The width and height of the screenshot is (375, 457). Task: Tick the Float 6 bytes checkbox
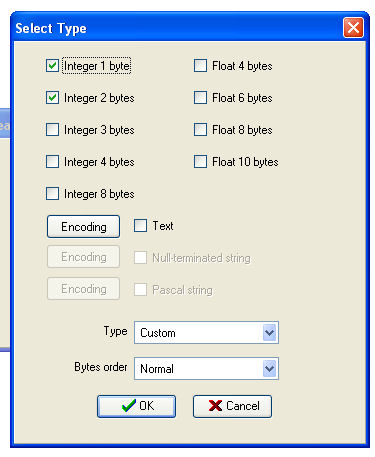click(200, 98)
